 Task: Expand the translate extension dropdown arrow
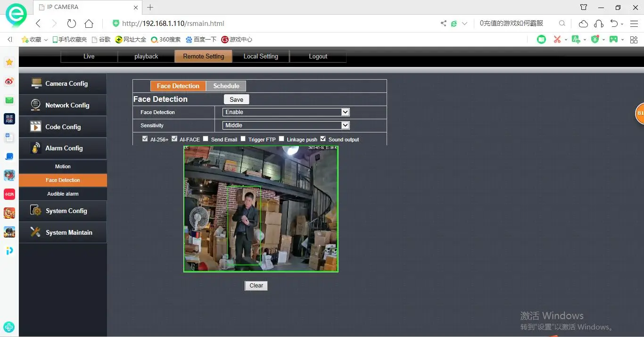(585, 40)
